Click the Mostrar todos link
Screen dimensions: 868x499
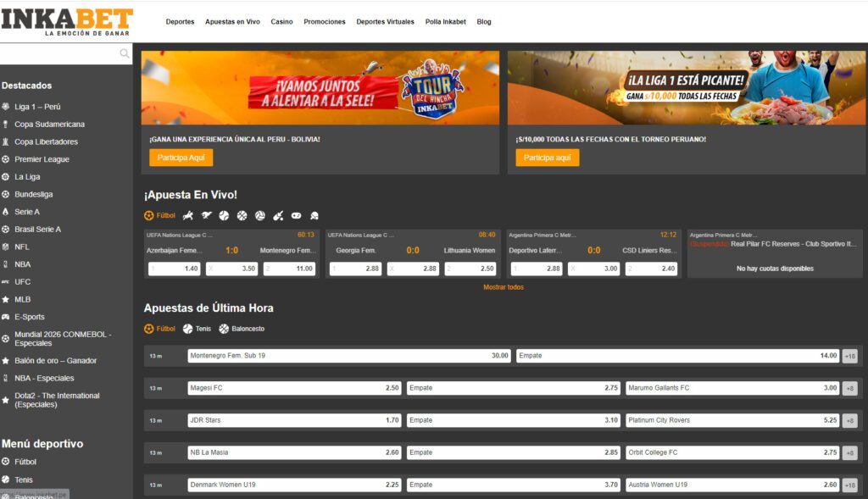pyautogui.click(x=504, y=287)
